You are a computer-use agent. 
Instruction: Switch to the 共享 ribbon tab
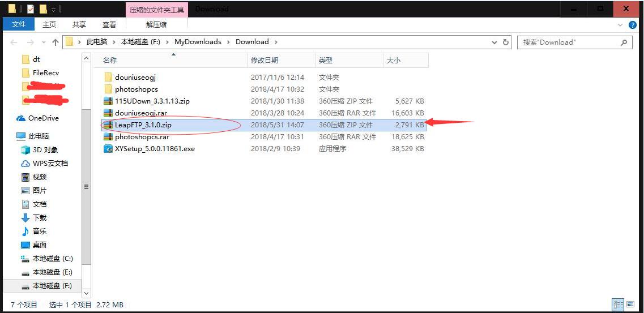[79, 24]
